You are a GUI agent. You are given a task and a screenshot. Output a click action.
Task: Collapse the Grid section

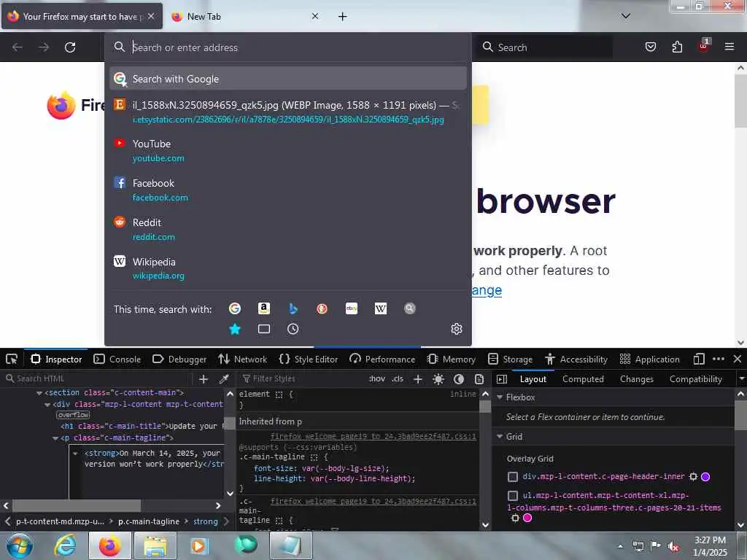[x=500, y=436]
